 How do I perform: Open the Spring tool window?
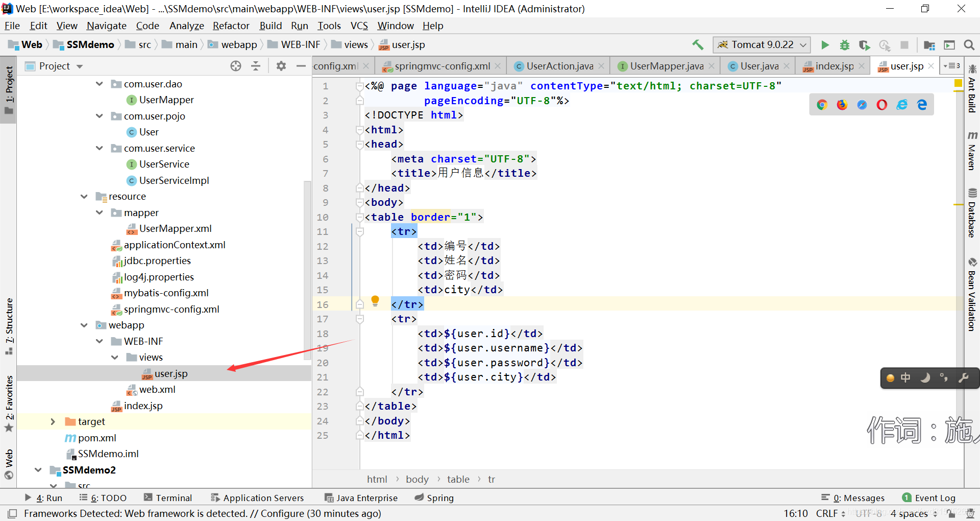tap(434, 498)
